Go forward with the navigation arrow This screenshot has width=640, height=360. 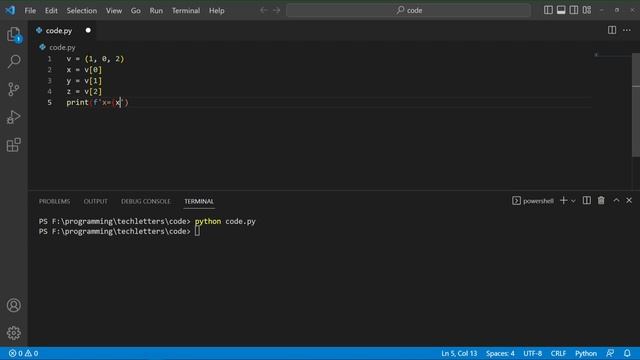pos(277,10)
